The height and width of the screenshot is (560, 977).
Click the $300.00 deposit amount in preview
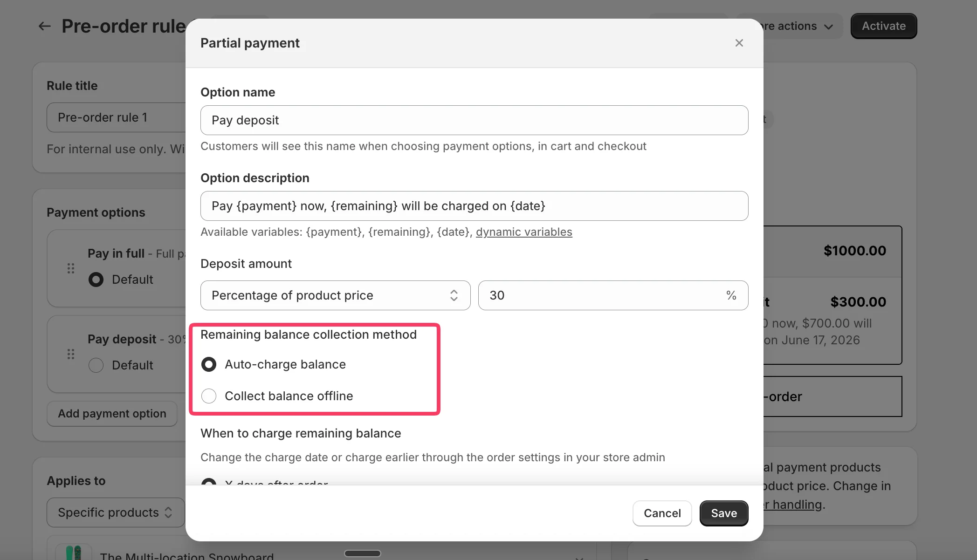pos(858,302)
